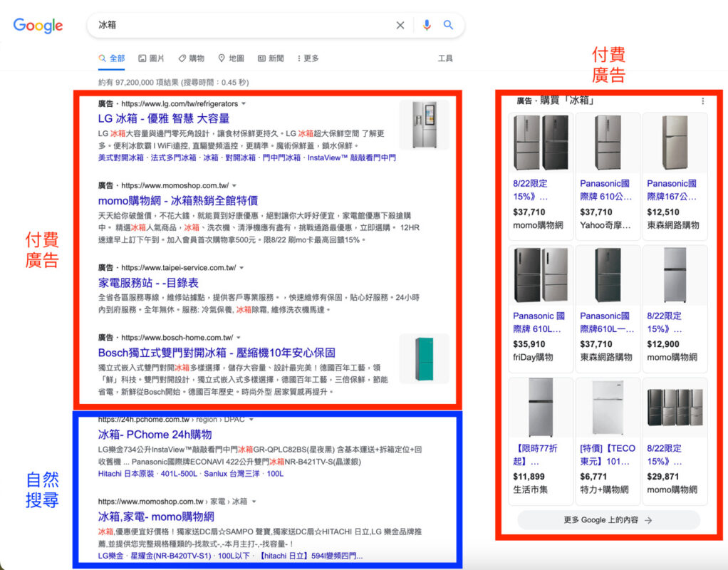Expand dropdown arrow beside momoshop 家電 › 冰箱 URL
Viewport: 728px width, 570px height.
[254, 502]
